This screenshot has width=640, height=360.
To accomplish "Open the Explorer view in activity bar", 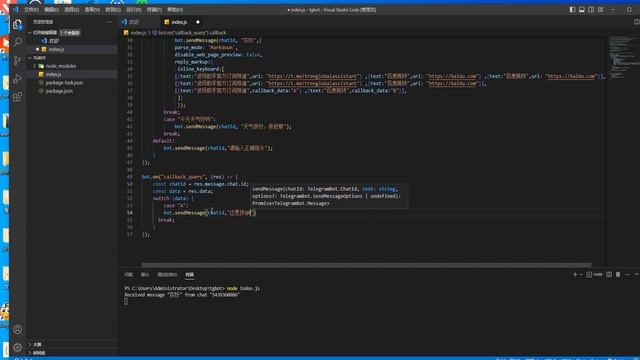I will click(x=18, y=24).
